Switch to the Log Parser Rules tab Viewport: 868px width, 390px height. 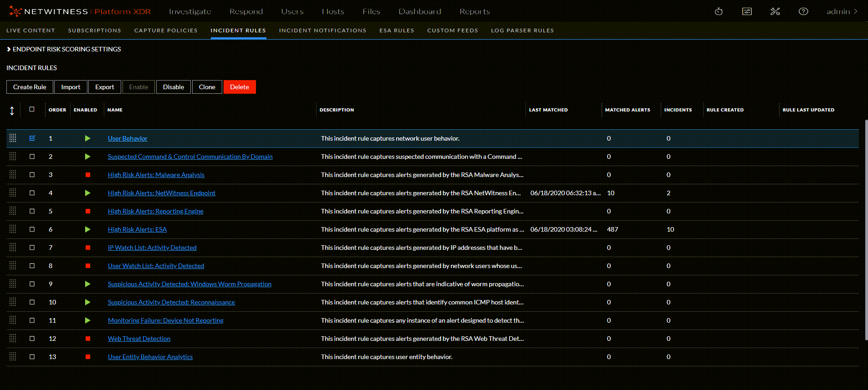[x=522, y=30]
